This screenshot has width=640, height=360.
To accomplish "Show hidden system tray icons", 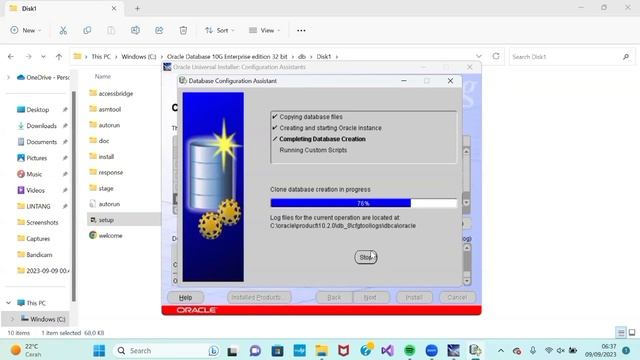I will [501, 350].
